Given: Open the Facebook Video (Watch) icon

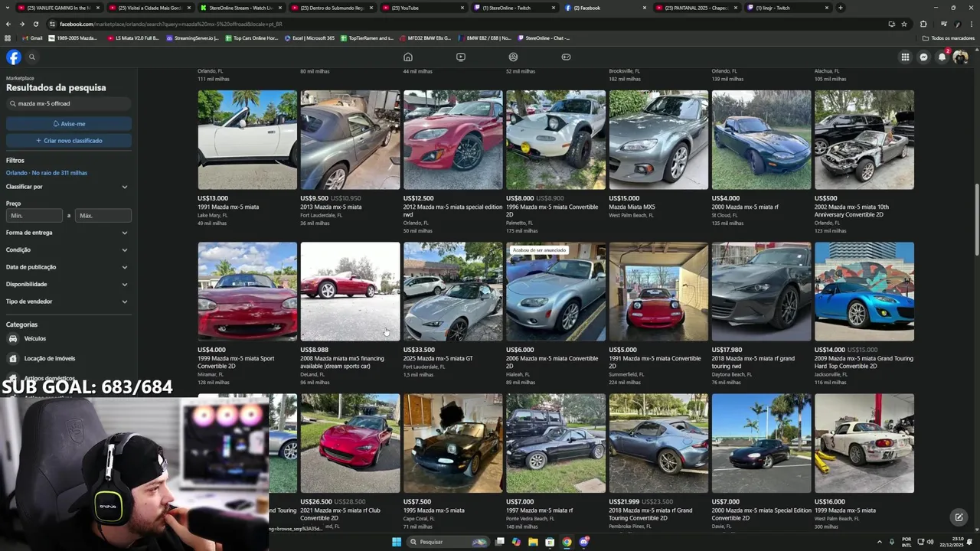Looking at the screenshot, I should tap(461, 57).
